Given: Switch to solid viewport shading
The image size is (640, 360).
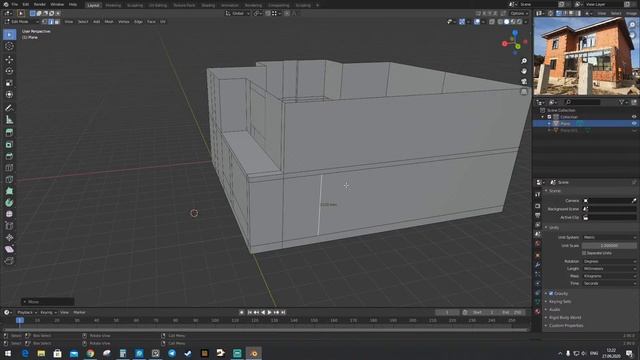Looking at the screenshot, I should point(507,22).
